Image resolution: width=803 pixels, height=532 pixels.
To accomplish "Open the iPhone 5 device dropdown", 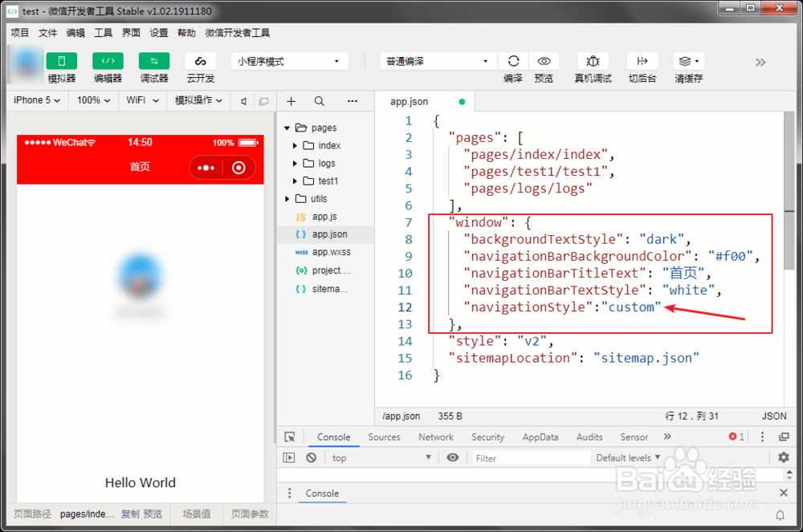I will [x=35, y=100].
